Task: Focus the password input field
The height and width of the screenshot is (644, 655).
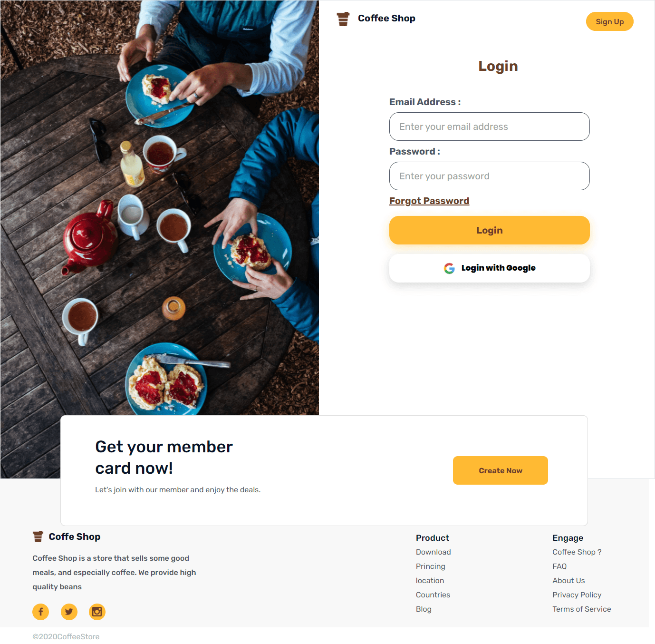Action: coord(489,176)
